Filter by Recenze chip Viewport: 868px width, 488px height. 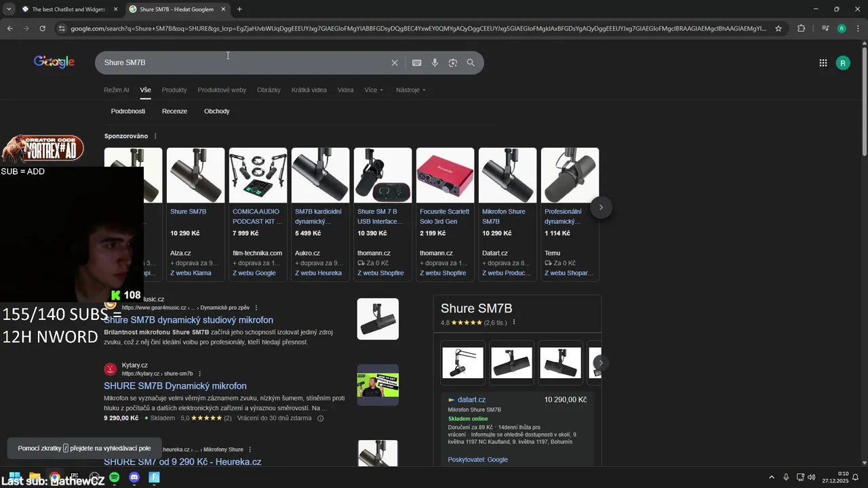(174, 111)
